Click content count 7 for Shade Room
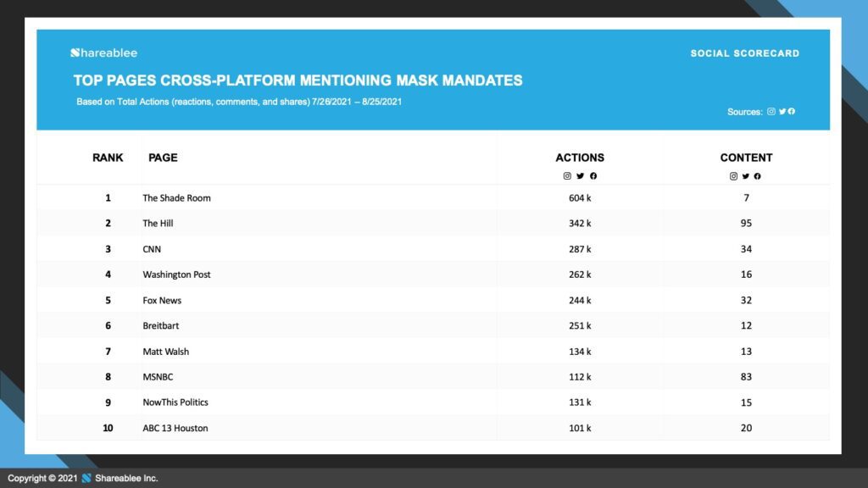 coord(746,198)
